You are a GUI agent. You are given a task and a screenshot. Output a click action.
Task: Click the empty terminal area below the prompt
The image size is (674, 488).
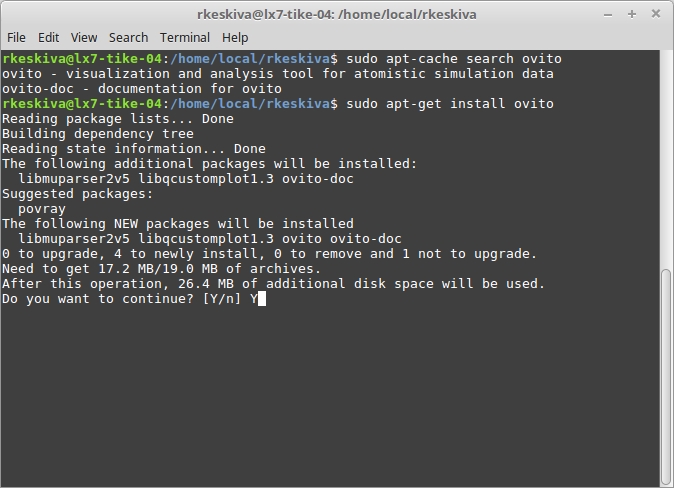click(330, 396)
